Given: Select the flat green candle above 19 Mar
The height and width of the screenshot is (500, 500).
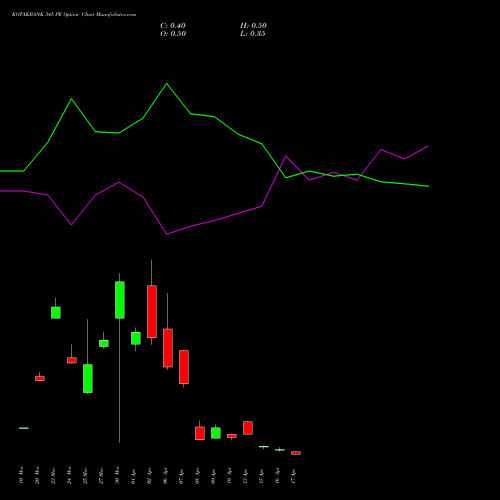Looking at the screenshot, I should 24,428.
